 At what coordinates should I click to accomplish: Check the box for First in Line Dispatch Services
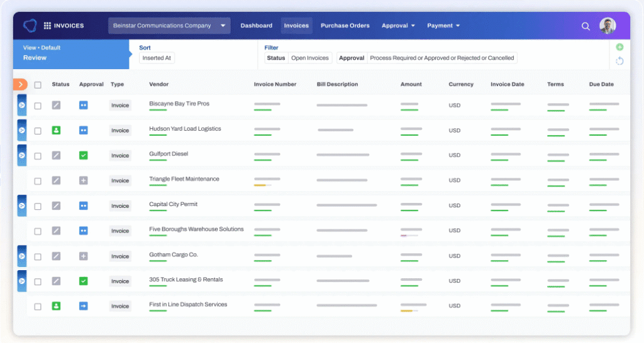(x=38, y=307)
